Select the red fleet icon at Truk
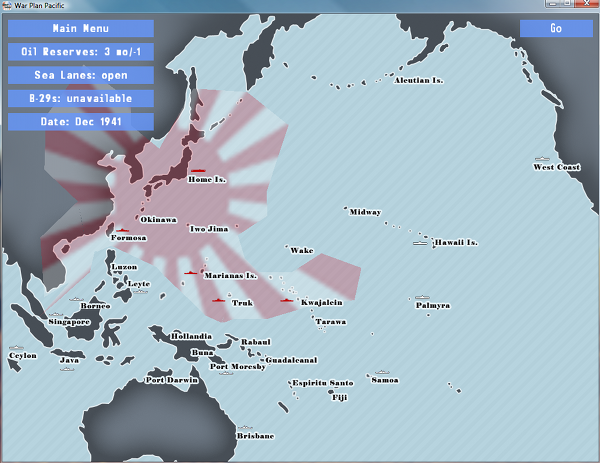 pyautogui.click(x=218, y=300)
